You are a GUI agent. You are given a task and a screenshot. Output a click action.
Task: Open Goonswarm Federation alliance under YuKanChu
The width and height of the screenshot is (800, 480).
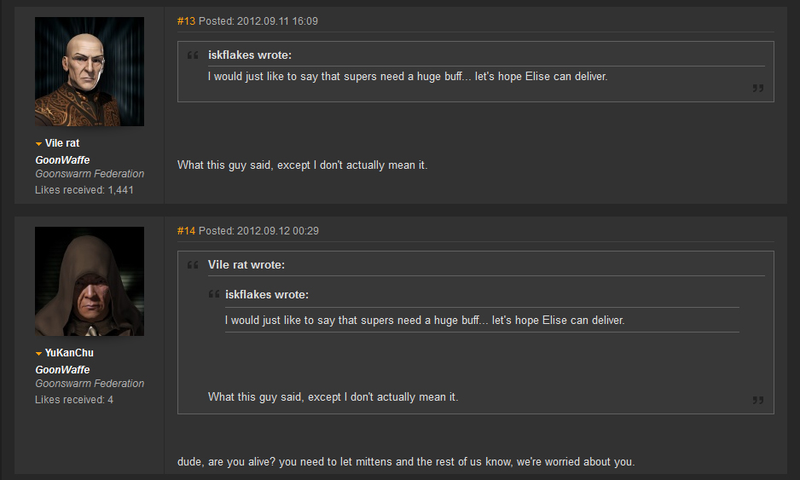[x=89, y=384]
